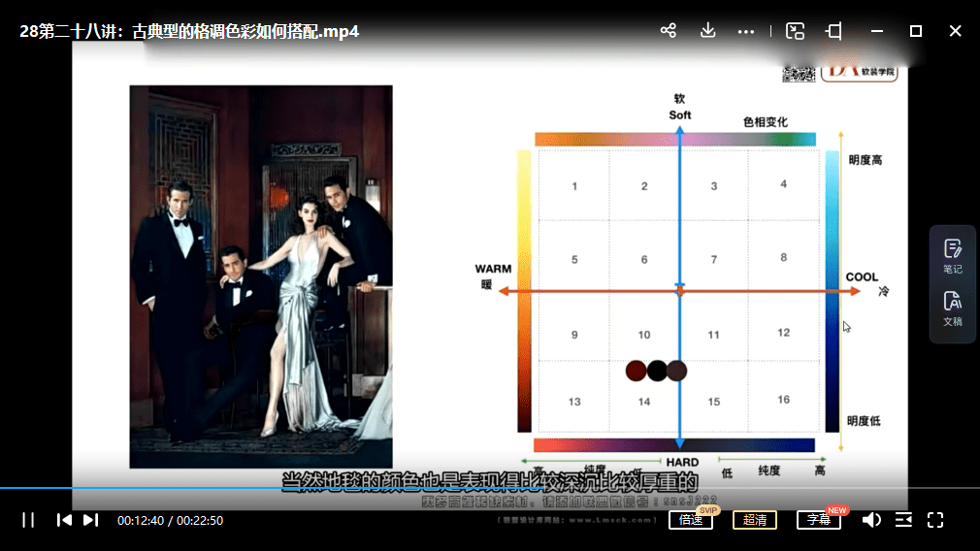Click the share icon in title bar

coord(668,31)
